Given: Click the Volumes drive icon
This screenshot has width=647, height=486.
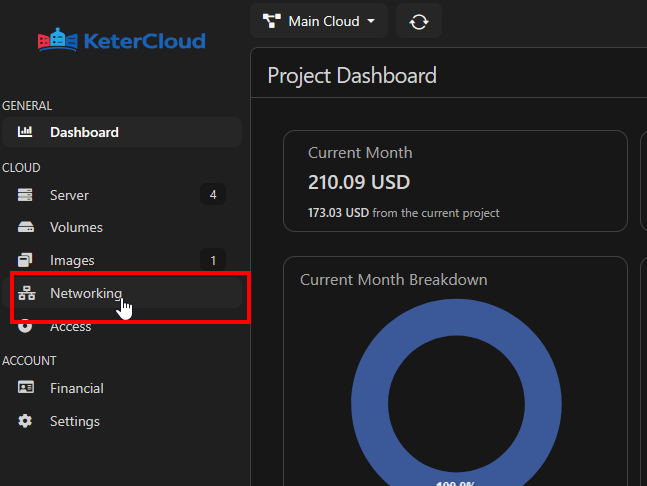Looking at the screenshot, I should coord(26,227).
